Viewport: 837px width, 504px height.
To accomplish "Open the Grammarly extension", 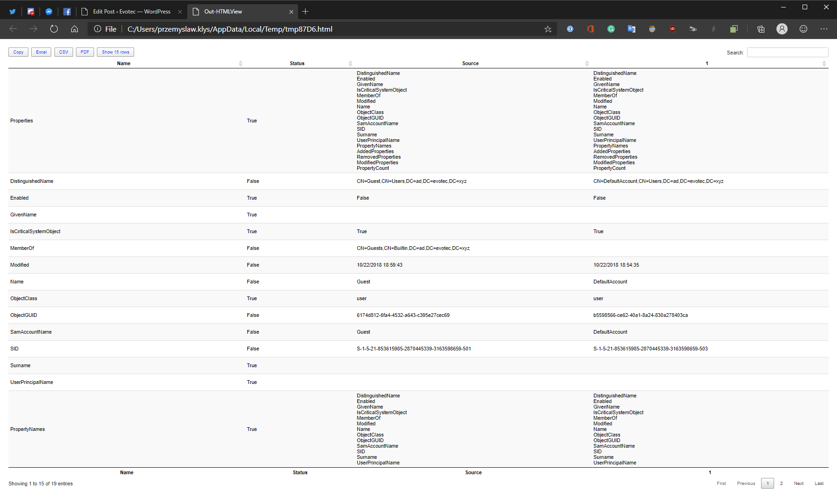I will (x=611, y=29).
